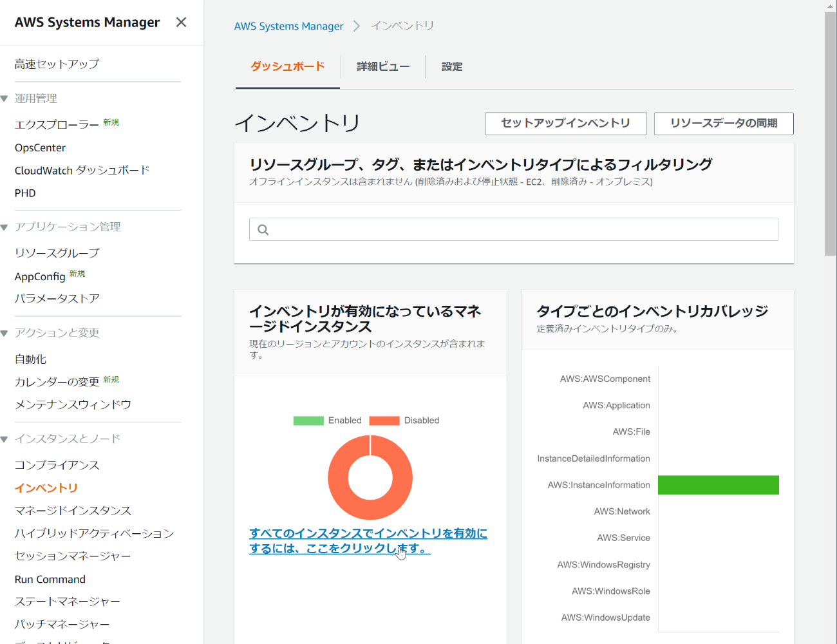Click the AWS:Application chart label
This screenshot has width=837, height=644.
coord(616,405)
